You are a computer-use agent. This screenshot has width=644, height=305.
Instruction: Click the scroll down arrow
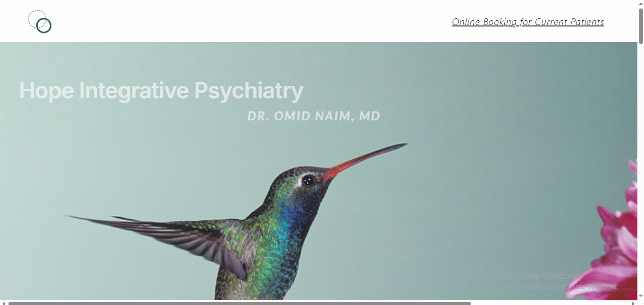pos(641,296)
